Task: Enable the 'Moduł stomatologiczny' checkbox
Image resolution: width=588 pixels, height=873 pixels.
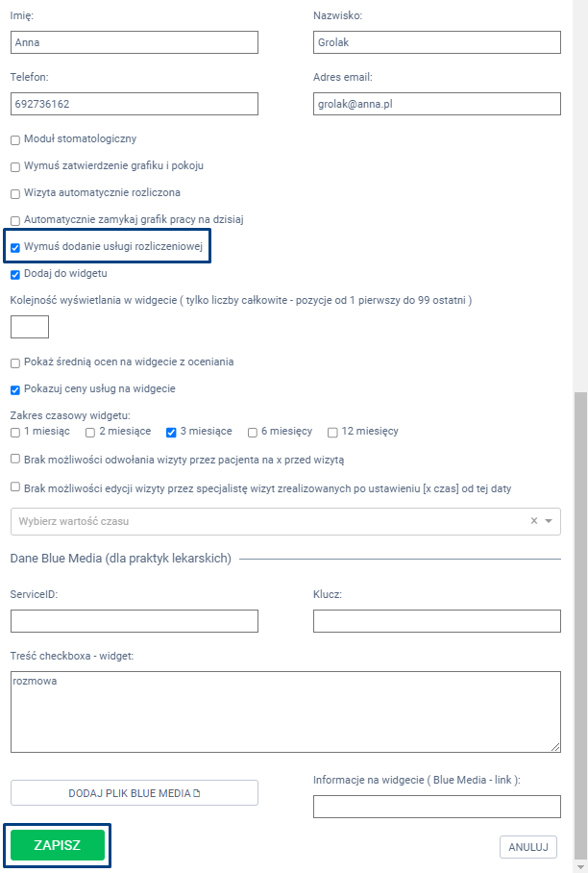Action: [x=15, y=140]
